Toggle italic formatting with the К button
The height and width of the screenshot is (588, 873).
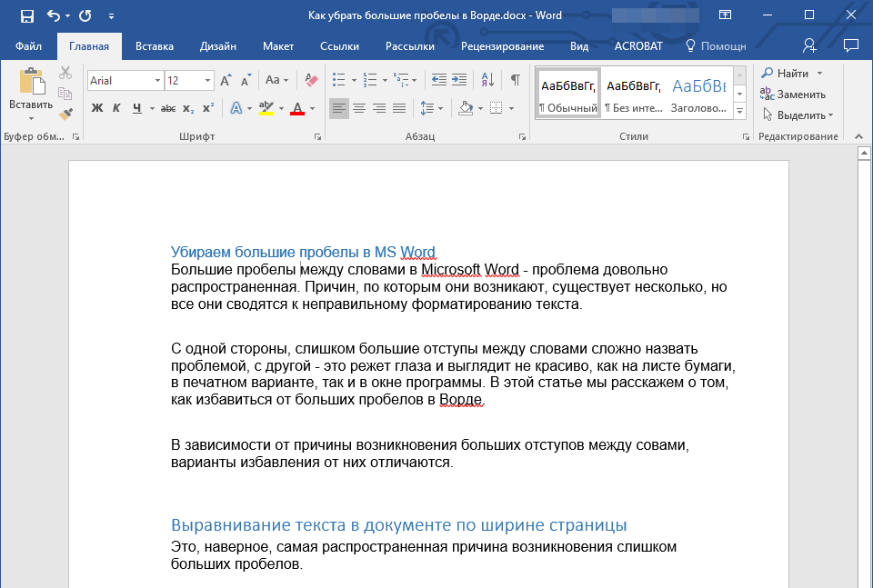click(x=116, y=108)
